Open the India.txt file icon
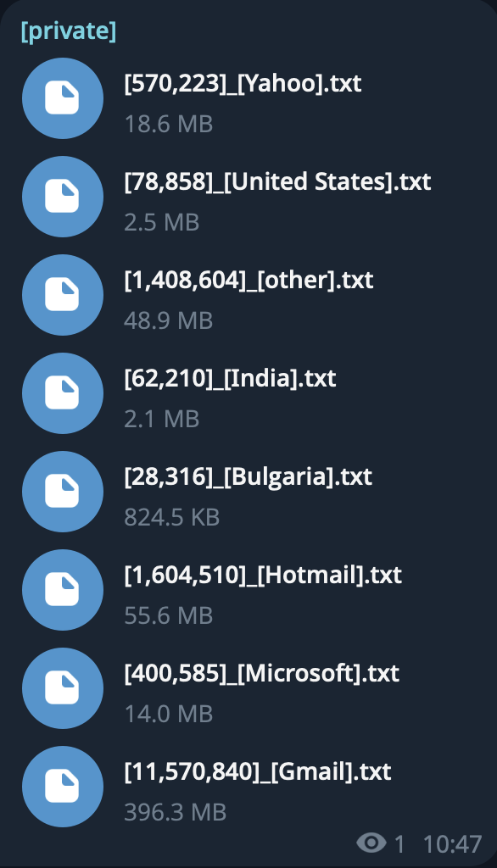The width and height of the screenshot is (497, 868). (63, 393)
